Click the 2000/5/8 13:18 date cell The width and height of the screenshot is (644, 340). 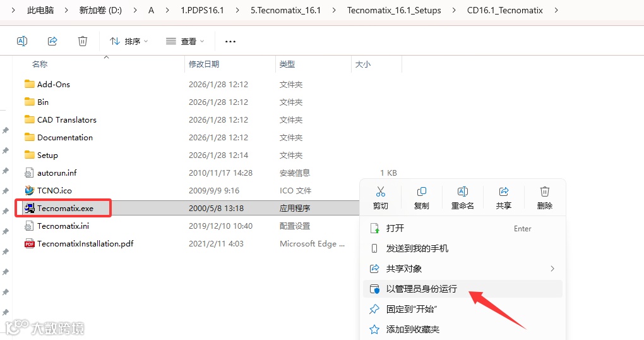(x=216, y=208)
